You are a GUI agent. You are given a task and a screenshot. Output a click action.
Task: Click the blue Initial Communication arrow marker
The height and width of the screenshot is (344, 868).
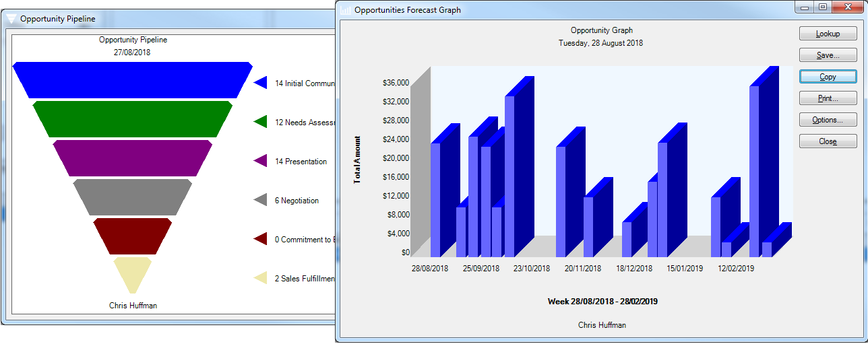(261, 83)
